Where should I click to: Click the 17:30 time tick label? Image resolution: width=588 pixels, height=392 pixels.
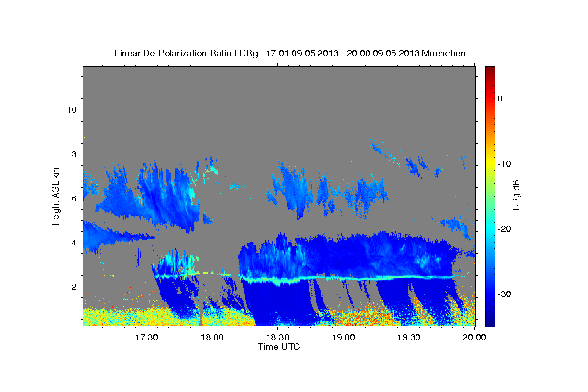147,337
